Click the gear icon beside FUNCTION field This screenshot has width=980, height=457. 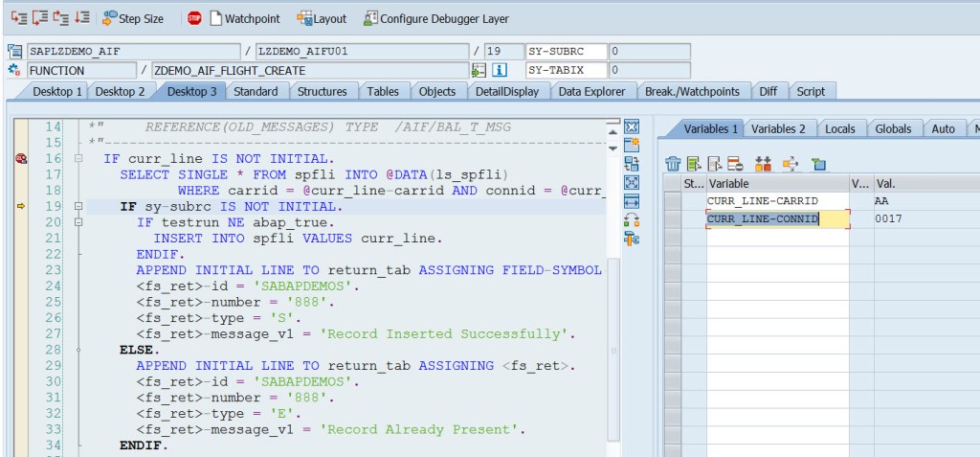pos(14,70)
